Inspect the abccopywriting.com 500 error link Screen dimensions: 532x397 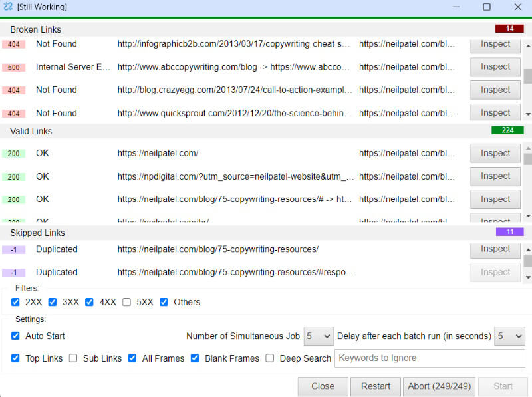coord(495,67)
